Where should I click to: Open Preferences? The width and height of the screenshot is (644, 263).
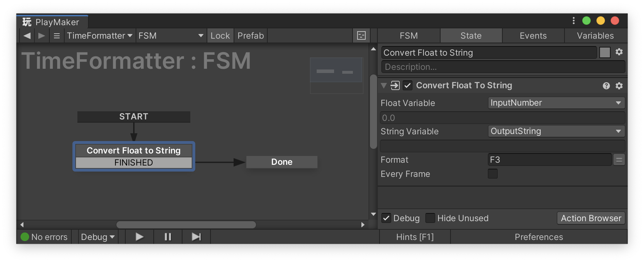click(x=539, y=237)
